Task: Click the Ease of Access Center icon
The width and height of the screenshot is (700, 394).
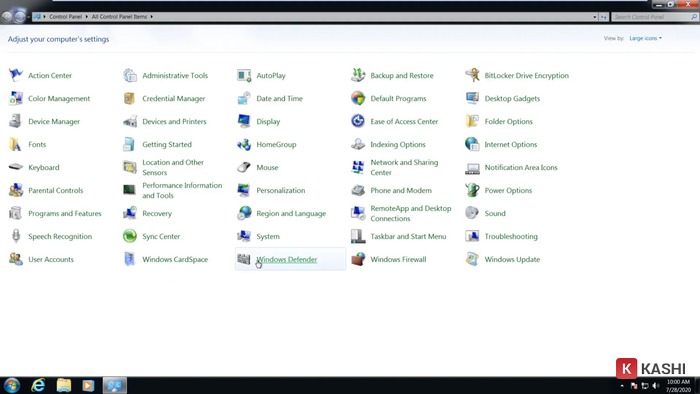Action: [358, 121]
